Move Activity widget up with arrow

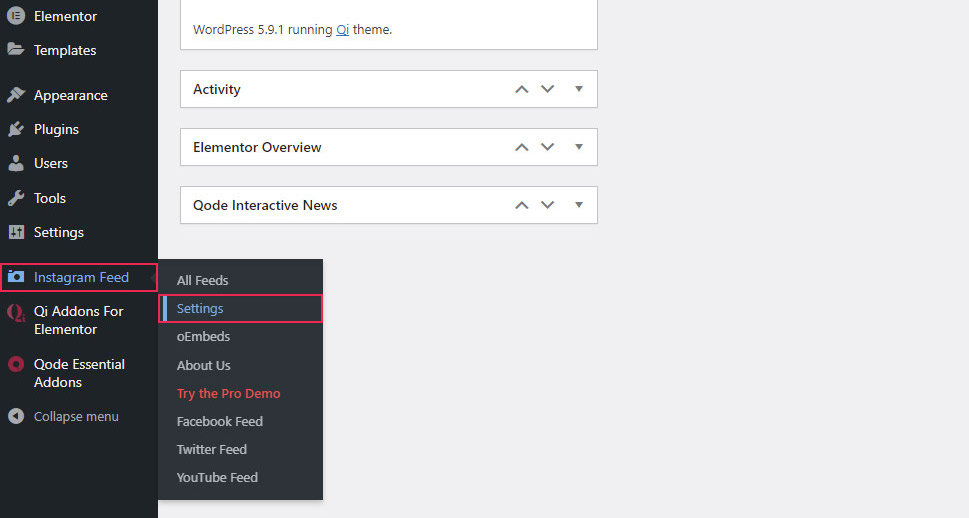[x=522, y=89]
